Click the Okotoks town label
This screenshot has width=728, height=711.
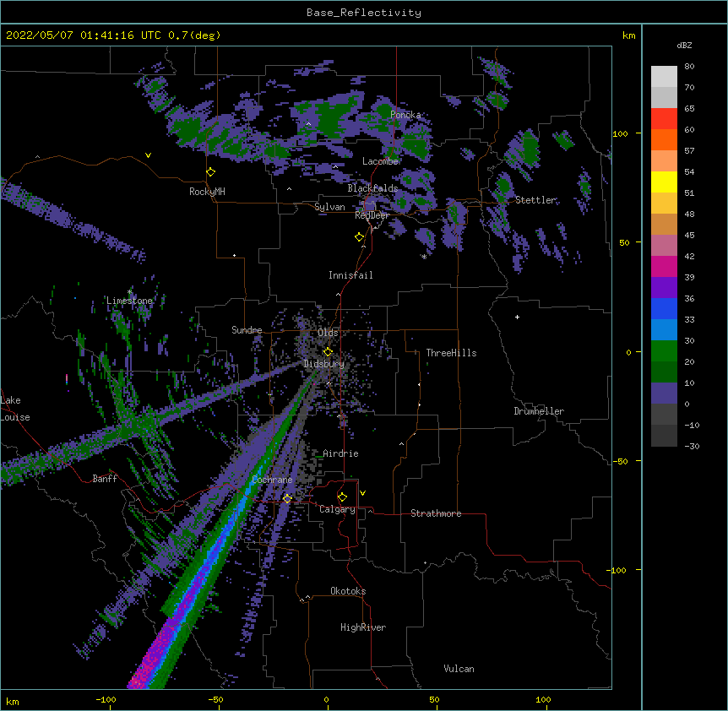pyautogui.click(x=348, y=591)
